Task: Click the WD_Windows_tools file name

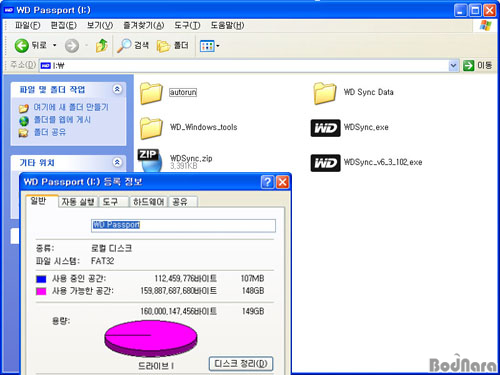Action: (204, 127)
